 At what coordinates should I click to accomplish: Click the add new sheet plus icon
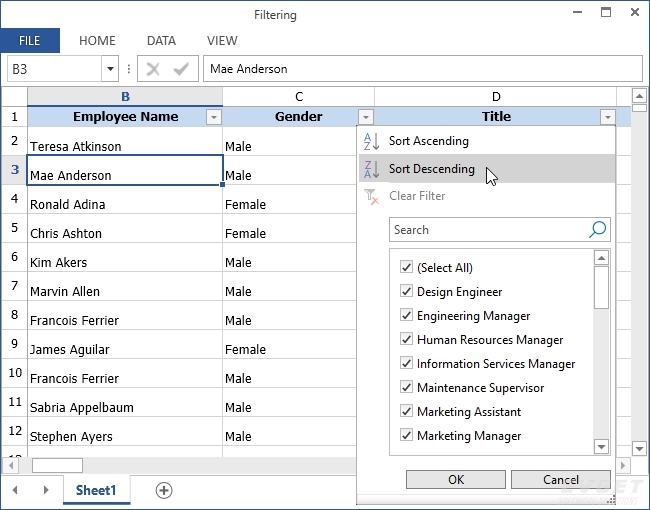164,490
